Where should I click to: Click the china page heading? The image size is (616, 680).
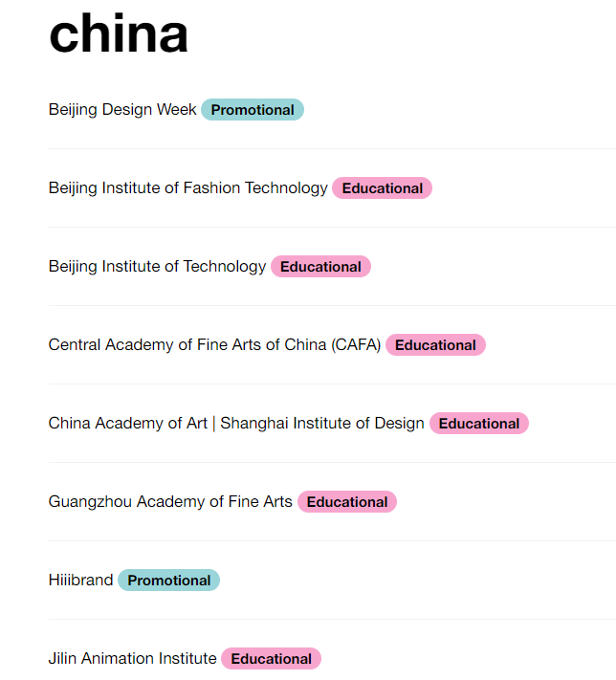[119, 33]
